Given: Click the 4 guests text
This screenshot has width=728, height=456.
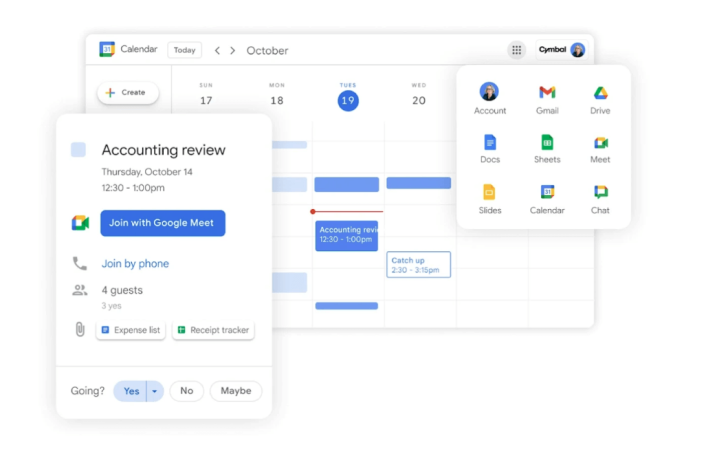Looking at the screenshot, I should pyautogui.click(x=122, y=290).
